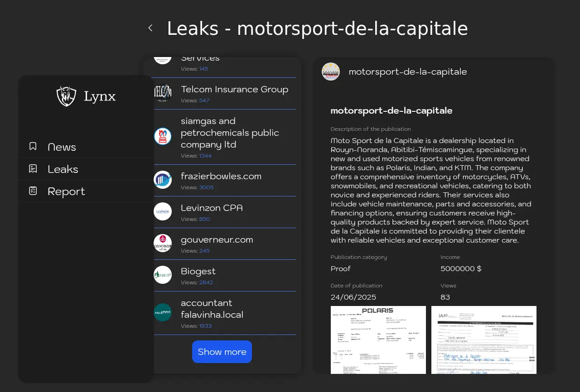This screenshot has width=580, height=392.
Task: Open the Polaris invoice thumbnail
Action: point(378,340)
